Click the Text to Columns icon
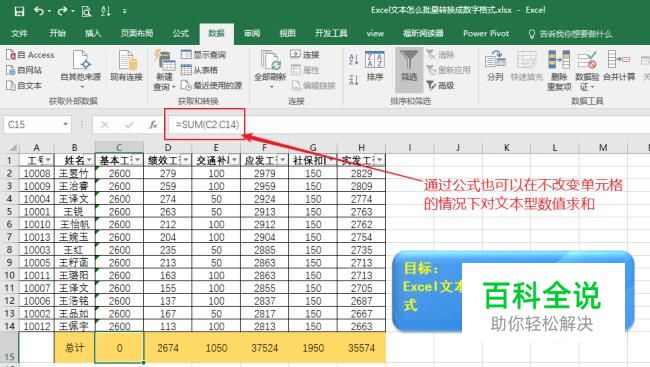Viewport: 650px width, 367px height. (x=495, y=66)
